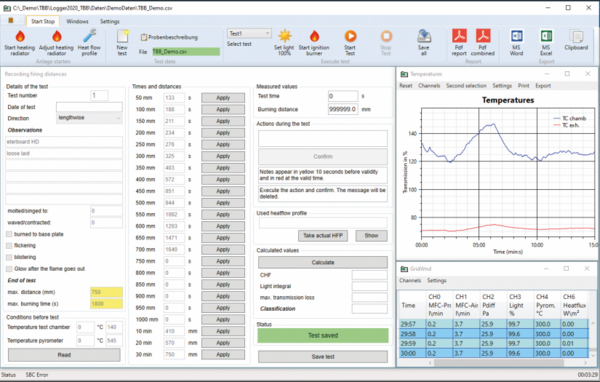Toggle the flickering checkbox

click(9, 245)
